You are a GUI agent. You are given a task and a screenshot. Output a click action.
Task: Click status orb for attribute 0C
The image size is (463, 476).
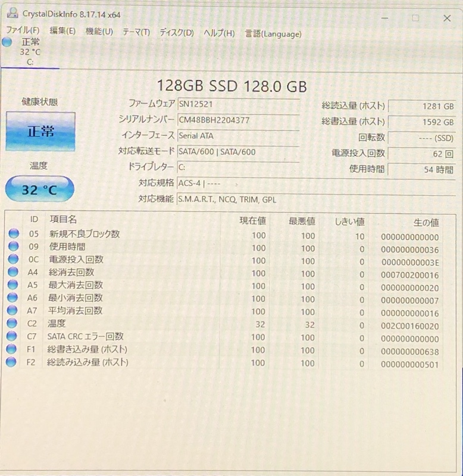(x=13, y=259)
